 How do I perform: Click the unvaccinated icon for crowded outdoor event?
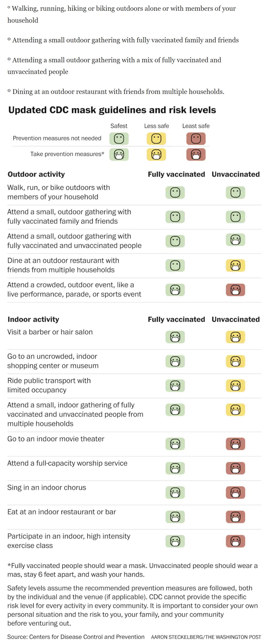[235, 290]
